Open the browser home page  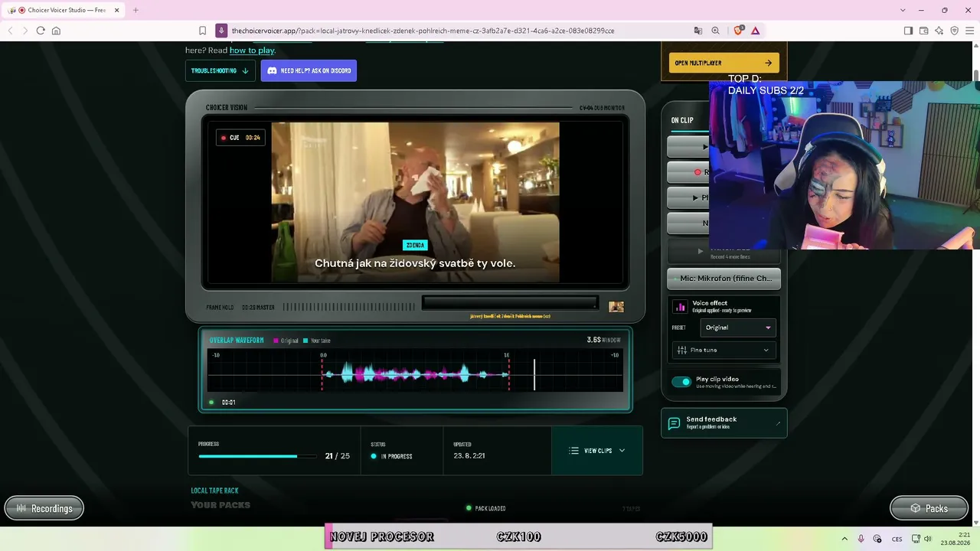tap(56, 31)
